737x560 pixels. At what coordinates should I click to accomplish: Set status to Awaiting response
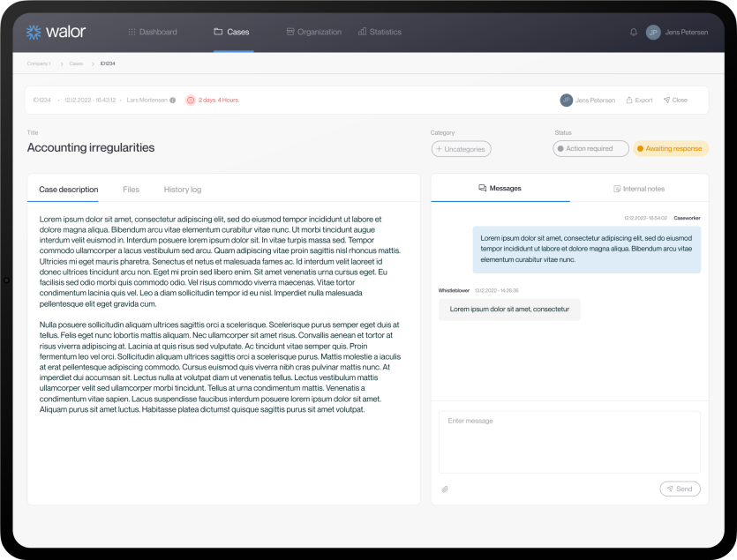(x=671, y=148)
